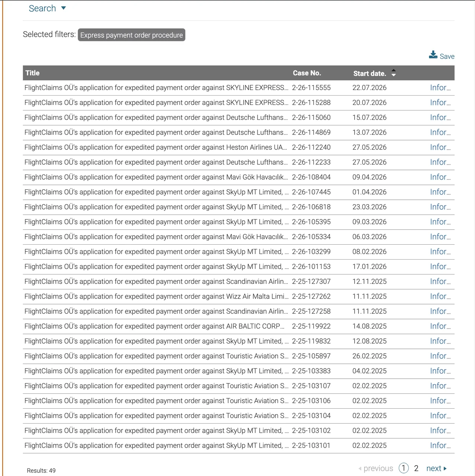Open Infor link for case 2-25-119832
475x476 pixels.
click(x=440, y=341)
